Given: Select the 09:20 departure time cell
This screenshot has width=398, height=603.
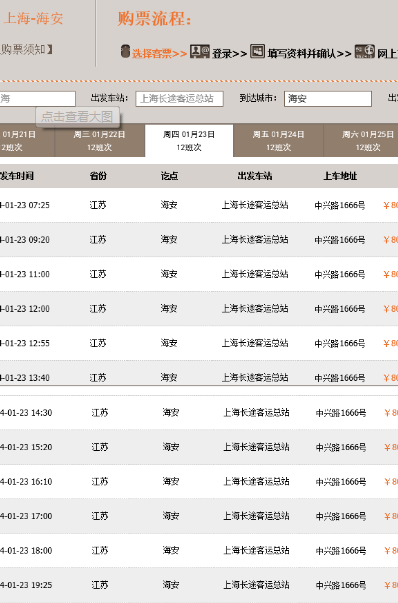Looking at the screenshot, I should tap(25, 240).
